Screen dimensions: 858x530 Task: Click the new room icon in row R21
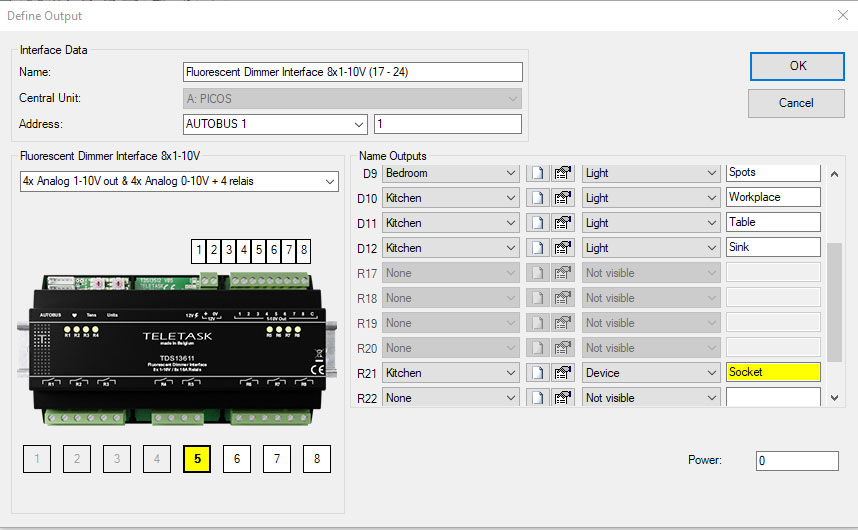(x=537, y=373)
